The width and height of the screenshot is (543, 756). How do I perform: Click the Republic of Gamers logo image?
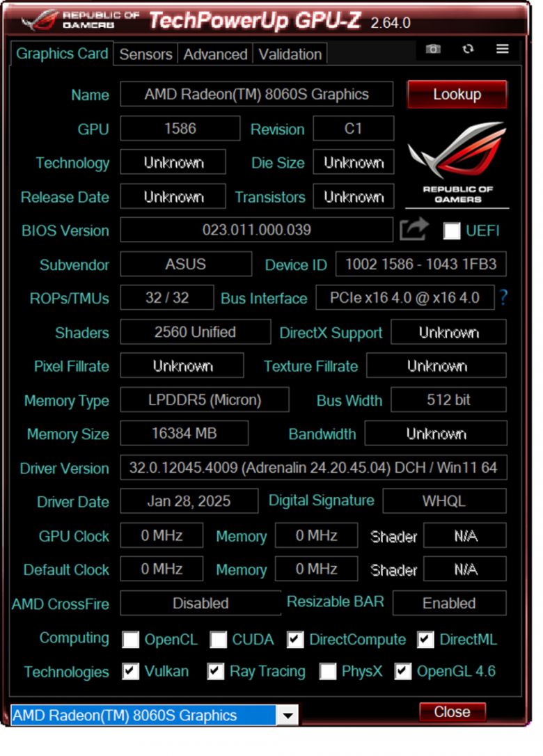pos(457,162)
